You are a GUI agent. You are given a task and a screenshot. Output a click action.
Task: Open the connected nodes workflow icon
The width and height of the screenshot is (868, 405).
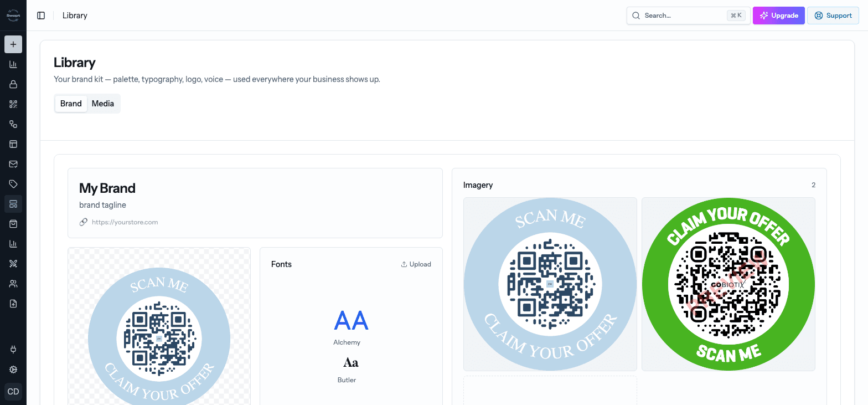(13, 124)
